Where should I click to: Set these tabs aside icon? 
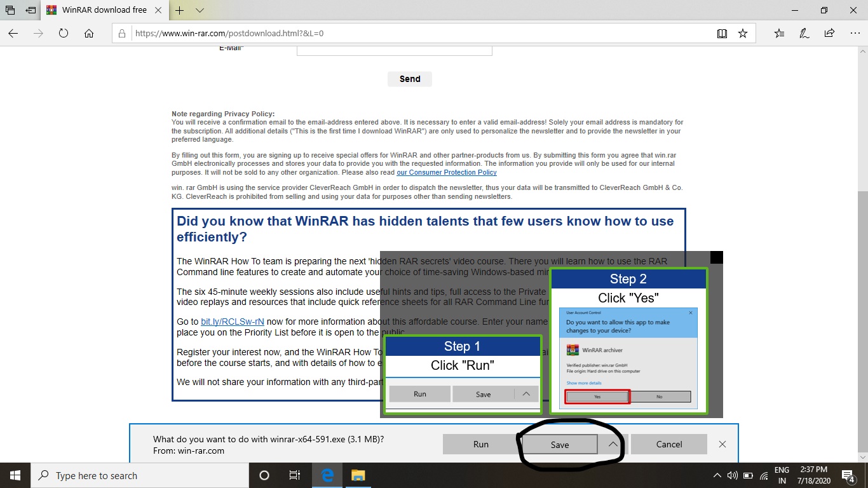[31, 10]
